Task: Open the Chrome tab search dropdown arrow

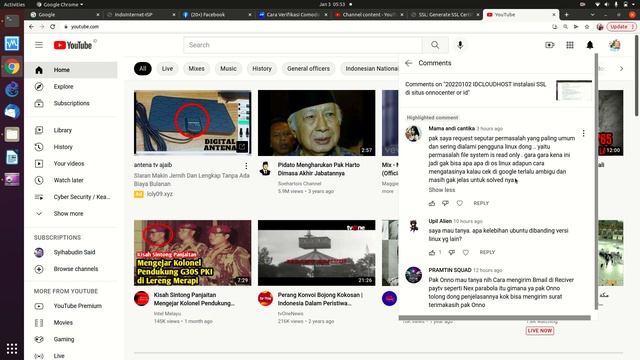Action: tap(592, 15)
